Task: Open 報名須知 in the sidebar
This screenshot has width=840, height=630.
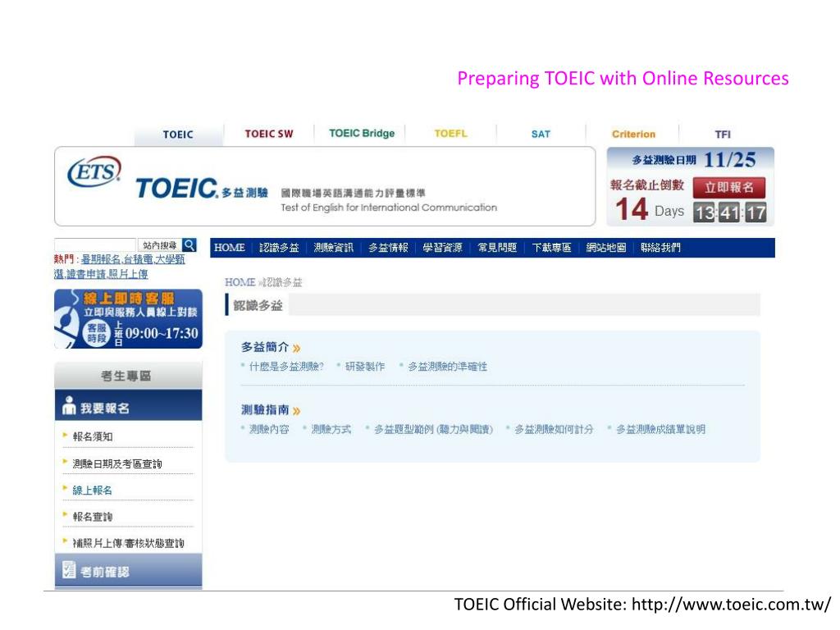Action: point(93,436)
